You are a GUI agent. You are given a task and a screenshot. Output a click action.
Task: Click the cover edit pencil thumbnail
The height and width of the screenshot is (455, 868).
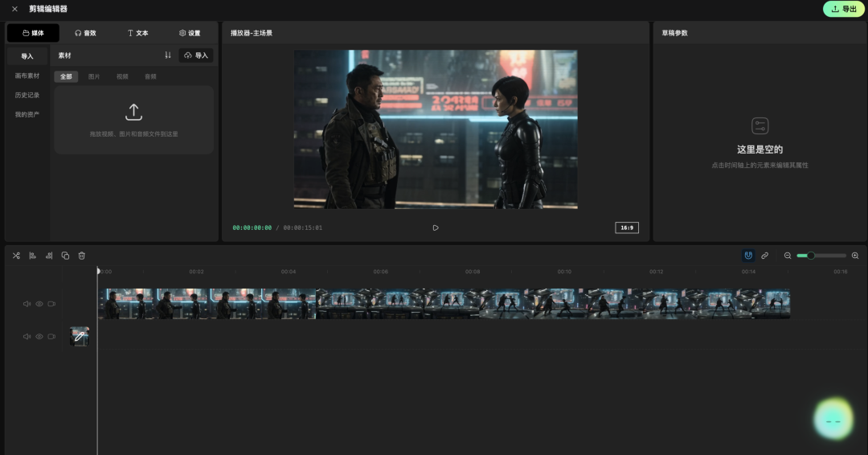coord(79,337)
